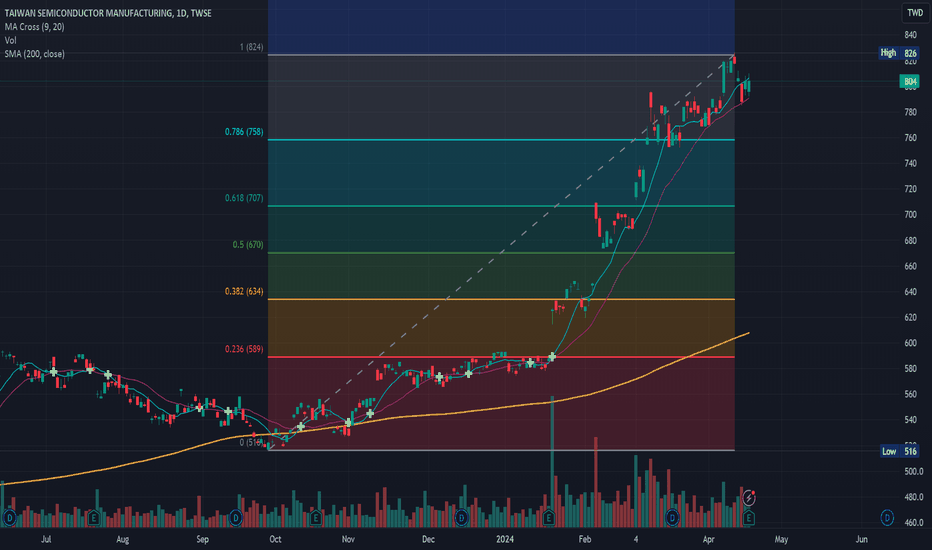Click the High 826 price label
Screen dimensions: 932x550
point(899,53)
